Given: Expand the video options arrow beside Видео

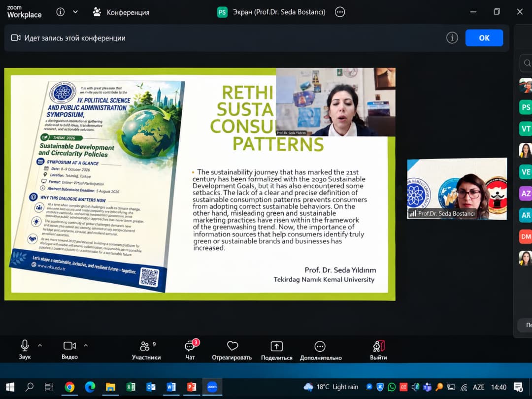Looking at the screenshot, I should (x=86, y=345).
